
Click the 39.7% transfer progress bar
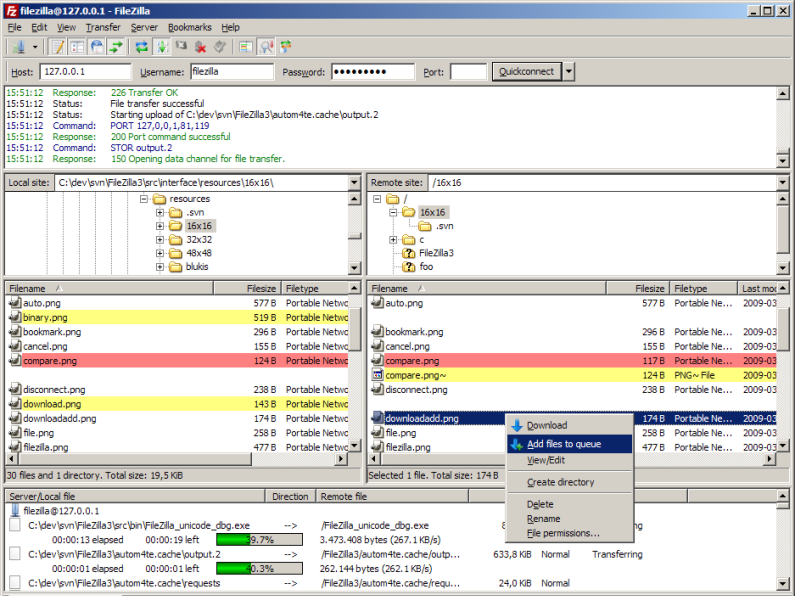tap(260, 540)
